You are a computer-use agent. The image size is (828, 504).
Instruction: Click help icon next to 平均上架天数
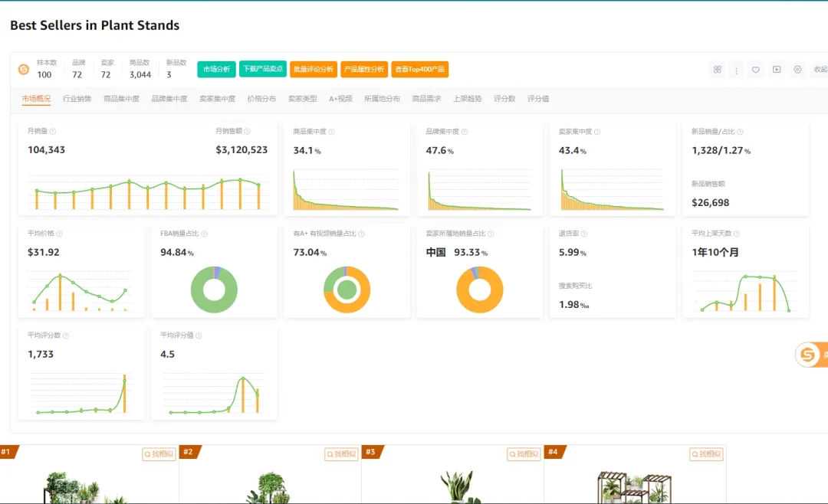pos(736,234)
